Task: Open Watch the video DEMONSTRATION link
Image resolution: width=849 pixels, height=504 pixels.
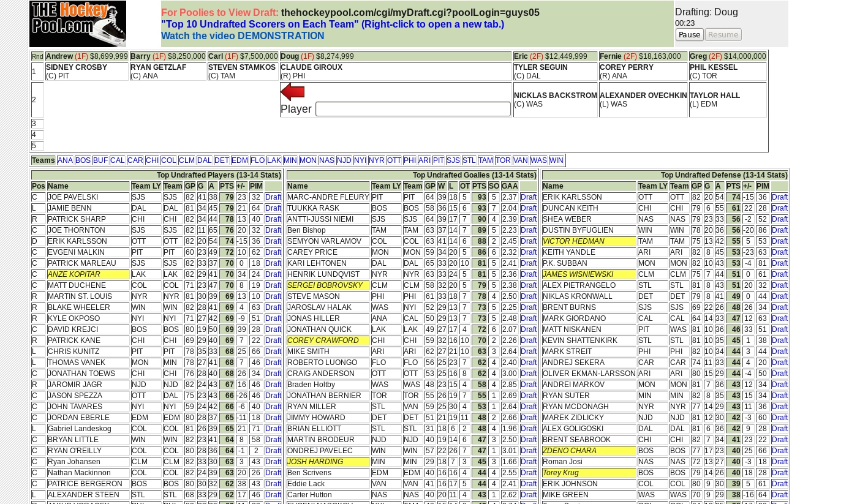Action: tap(243, 36)
